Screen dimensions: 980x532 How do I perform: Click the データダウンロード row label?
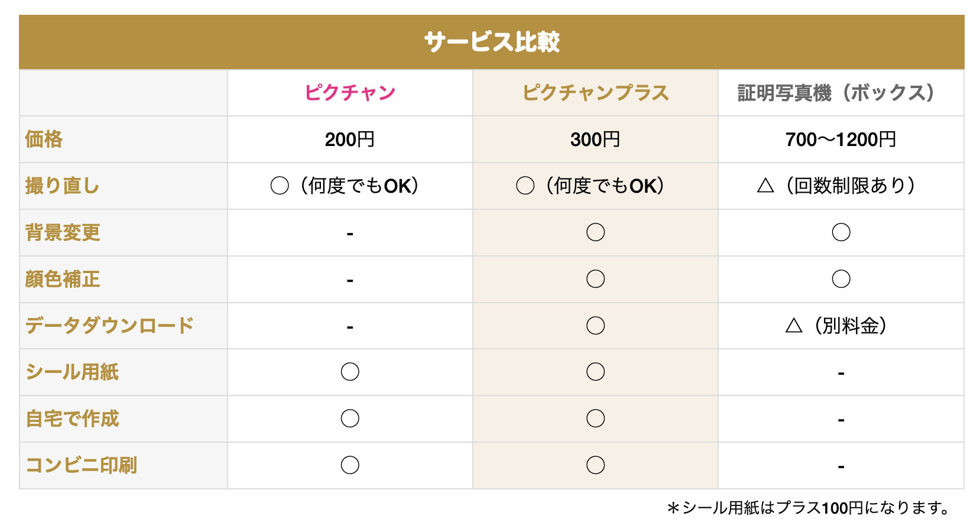point(109,326)
